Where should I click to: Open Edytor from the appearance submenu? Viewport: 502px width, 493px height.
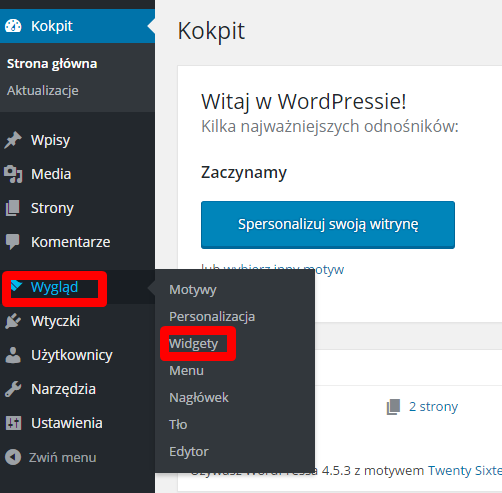pyautogui.click(x=189, y=452)
